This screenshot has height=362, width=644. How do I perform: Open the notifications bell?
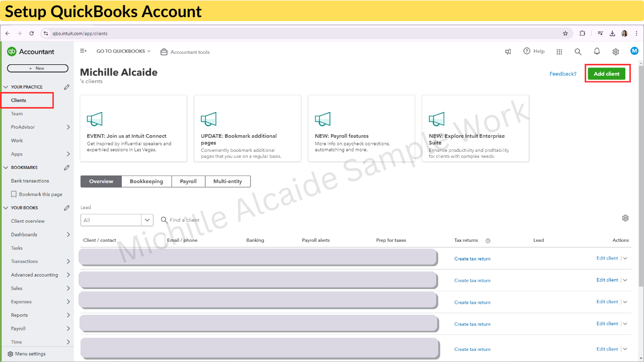click(x=597, y=51)
